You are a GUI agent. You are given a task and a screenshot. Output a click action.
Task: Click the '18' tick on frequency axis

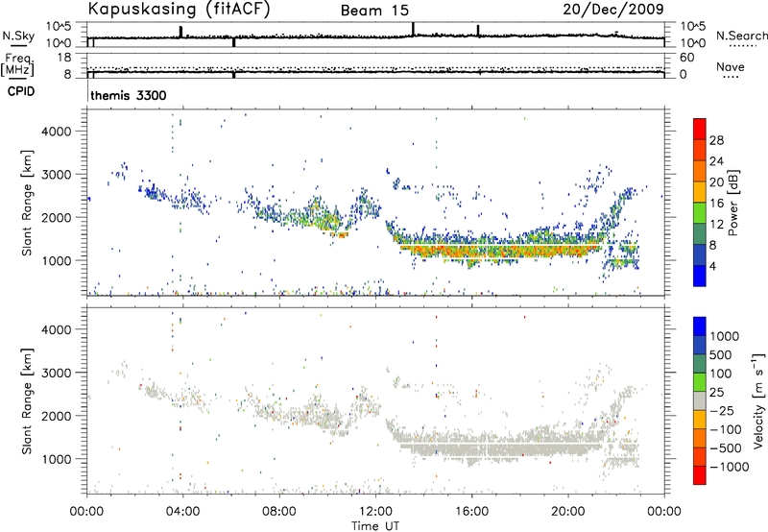(x=64, y=58)
